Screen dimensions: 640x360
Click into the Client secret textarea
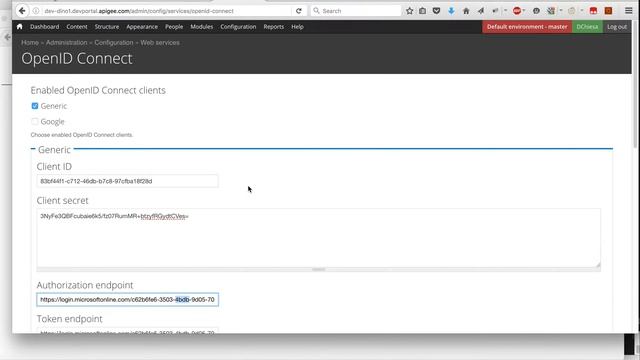pos(318,238)
